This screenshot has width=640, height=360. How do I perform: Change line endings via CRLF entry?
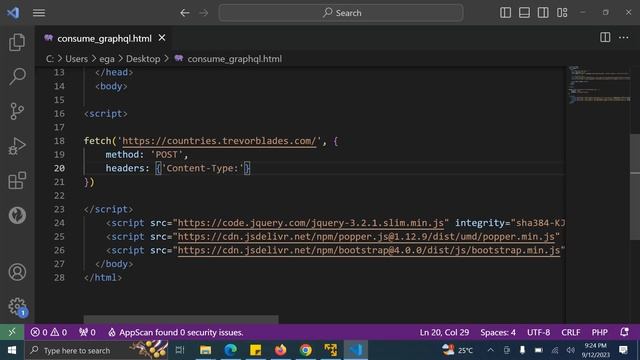[571, 332]
